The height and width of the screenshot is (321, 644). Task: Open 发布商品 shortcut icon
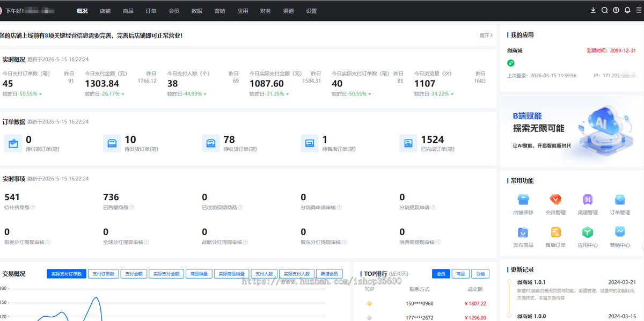pyautogui.click(x=523, y=232)
